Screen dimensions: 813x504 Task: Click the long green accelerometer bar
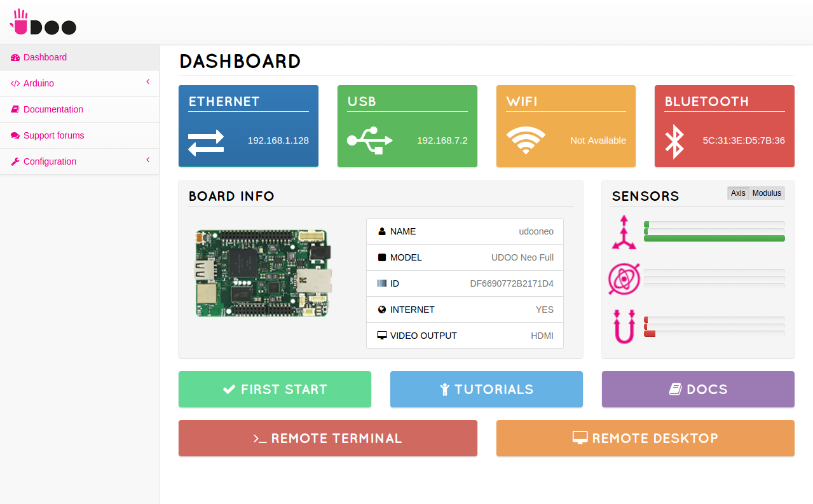coord(714,238)
